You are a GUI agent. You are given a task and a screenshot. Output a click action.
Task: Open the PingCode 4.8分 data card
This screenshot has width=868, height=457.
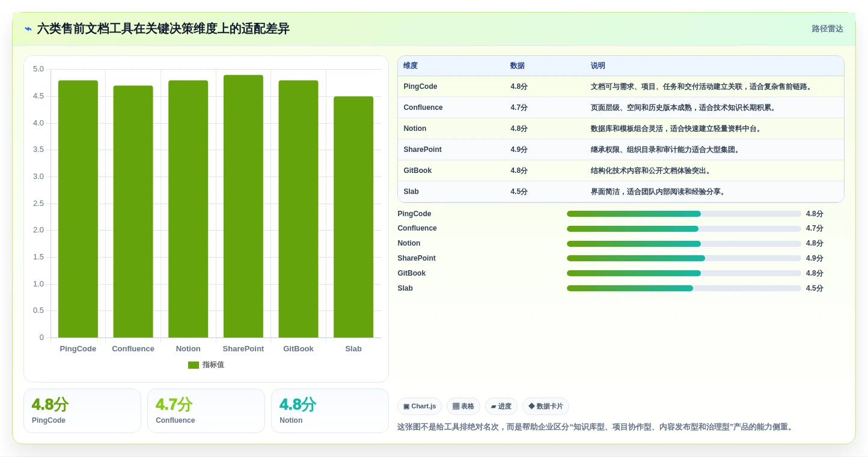click(82, 411)
